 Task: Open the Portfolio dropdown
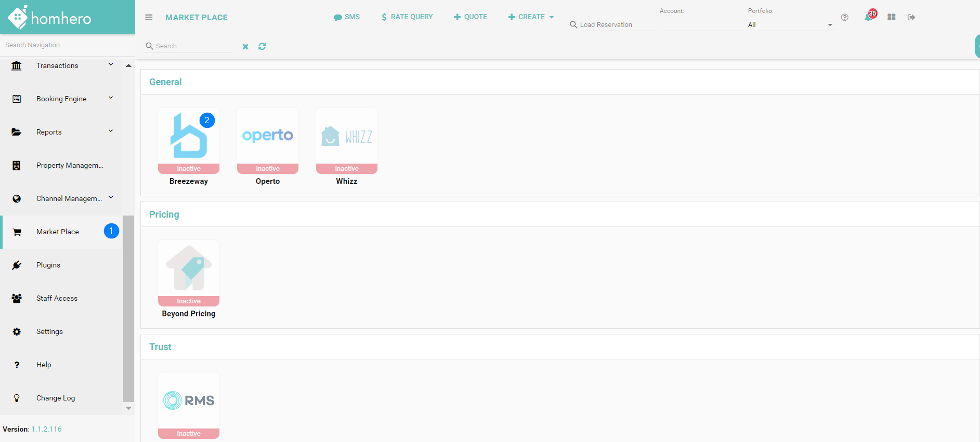[x=790, y=24]
